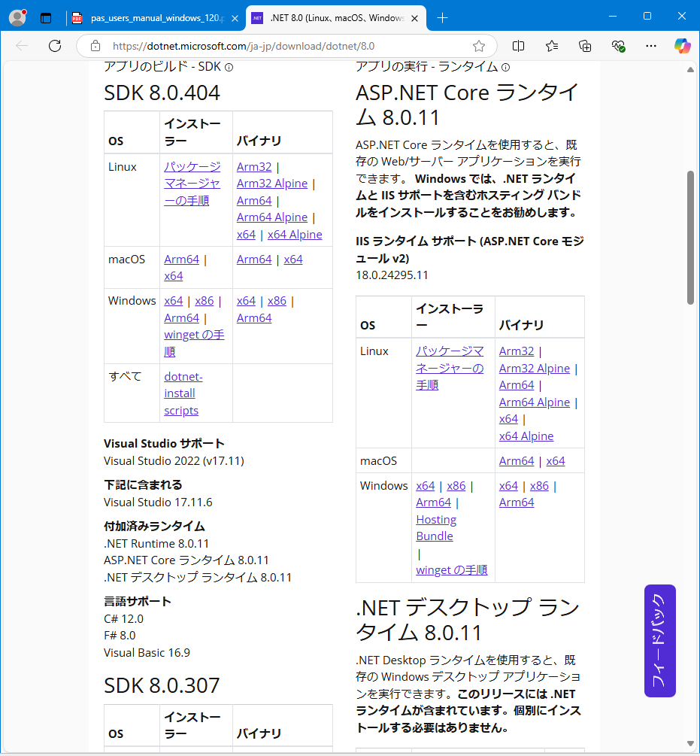700x756 pixels.
Task: Download ASP.NET Core macOS x64 binary
Action: [x=556, y=461]
